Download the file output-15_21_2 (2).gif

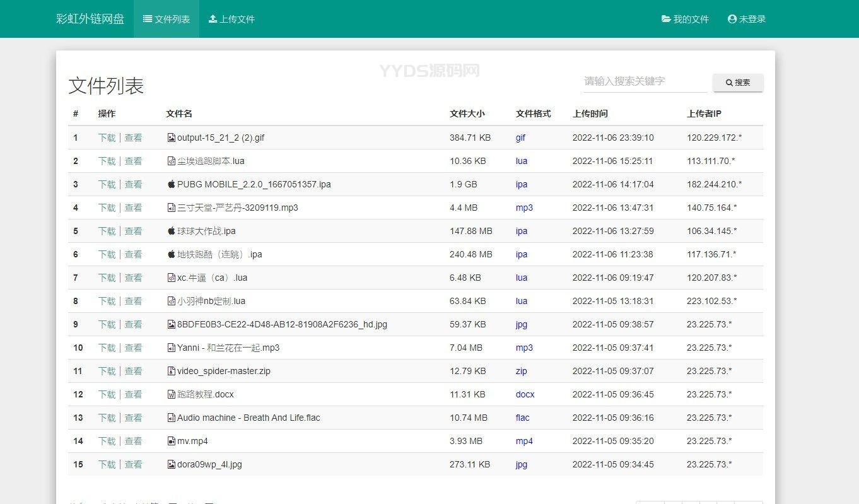107,138
